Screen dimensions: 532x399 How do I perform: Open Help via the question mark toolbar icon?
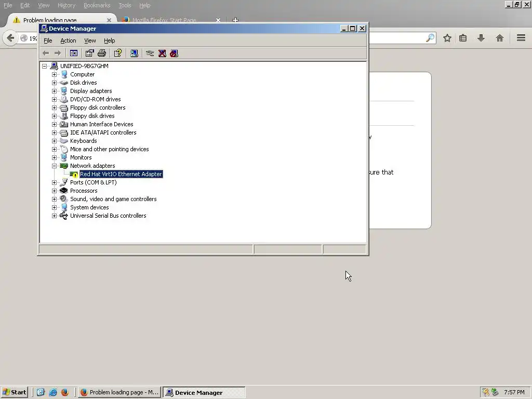click(x=118, y=54)
